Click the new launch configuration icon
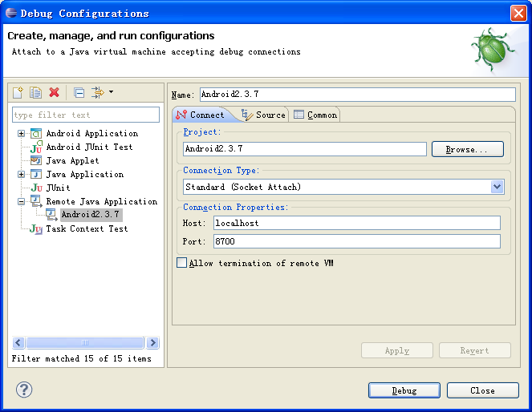 click(18, 93)
